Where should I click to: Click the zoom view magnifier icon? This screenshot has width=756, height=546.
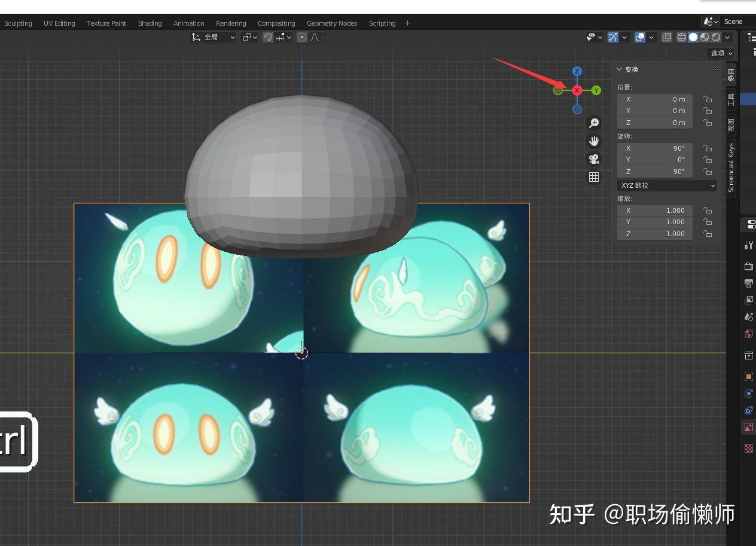(594, 123)
